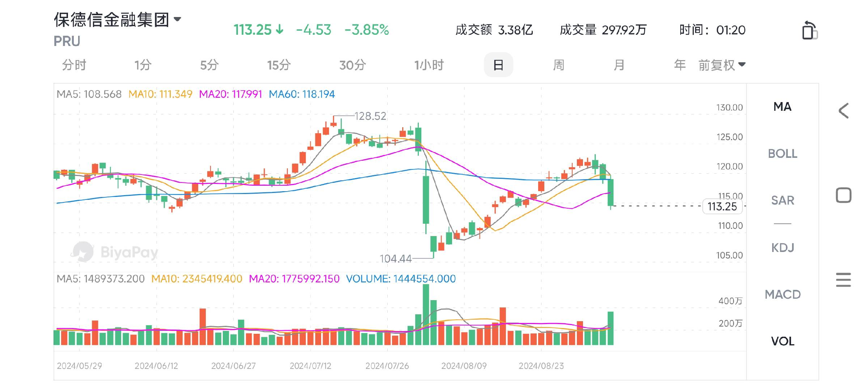This screenshot has width=868, height=391.
Task: Choose the VOL sub-indicator
Action: pos(782,341)
